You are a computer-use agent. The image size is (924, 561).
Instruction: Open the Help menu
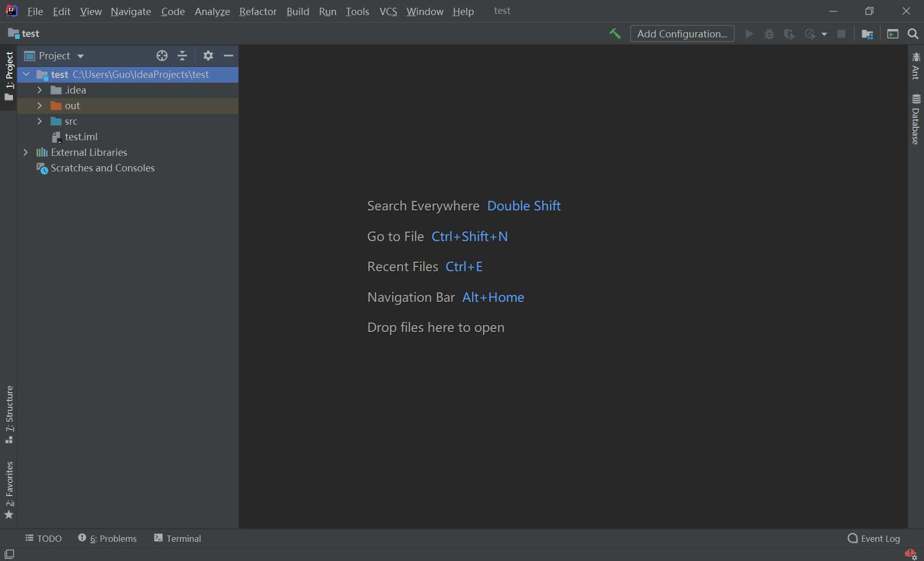pyautogui.click(x=463, y=11)
